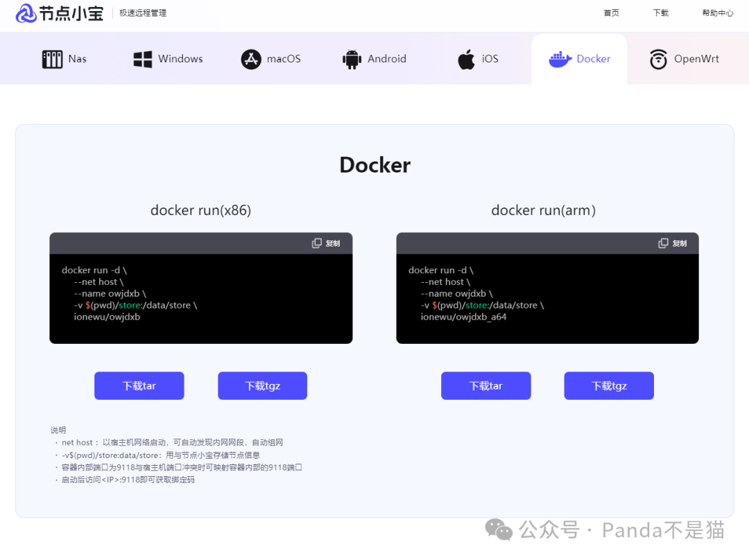Click the -v$(pwd)/store:data/store note line
749x560 pixels.
pyautogui.click(x=161, y=455)
